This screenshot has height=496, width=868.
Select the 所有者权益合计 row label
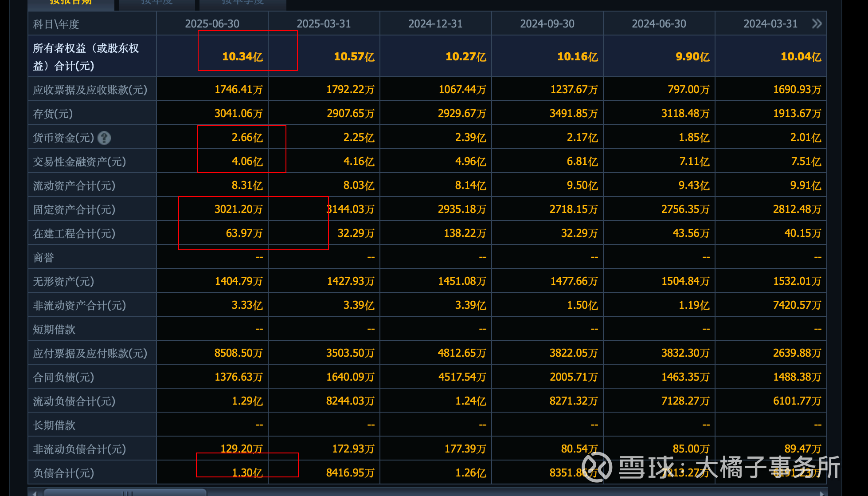pos(86,57)
